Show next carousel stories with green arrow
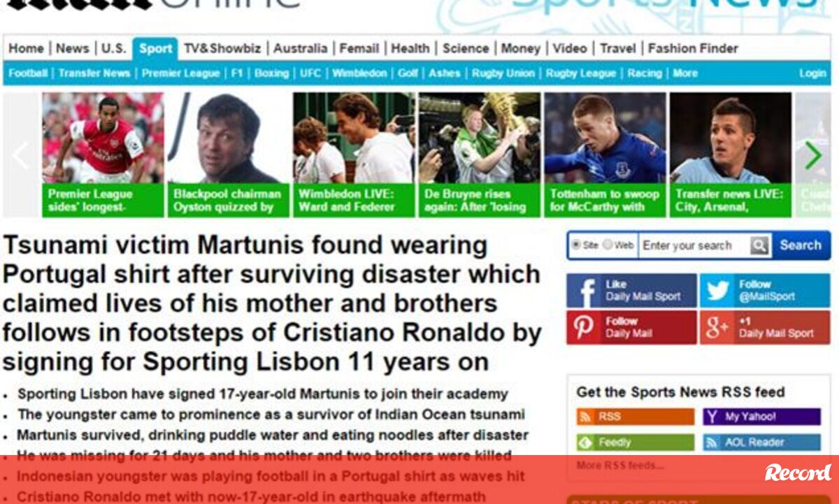Viewport: 839px width, 504px height. pos(812,155)
